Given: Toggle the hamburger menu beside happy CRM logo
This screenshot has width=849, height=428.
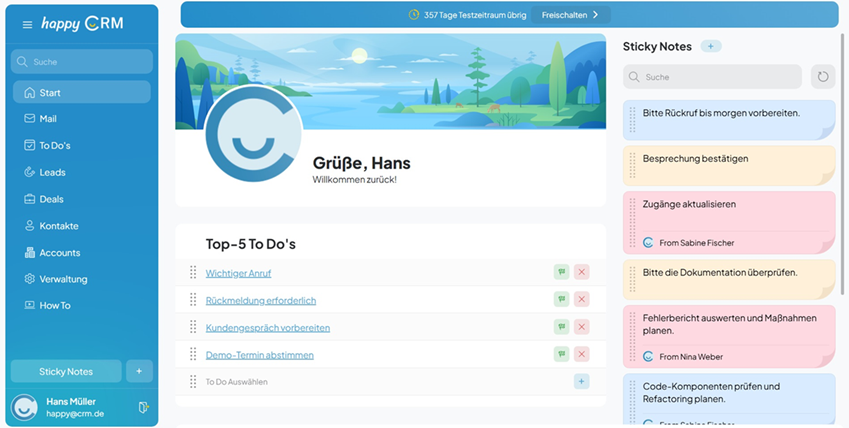Looking at the screenshot, I should [27, 24].
